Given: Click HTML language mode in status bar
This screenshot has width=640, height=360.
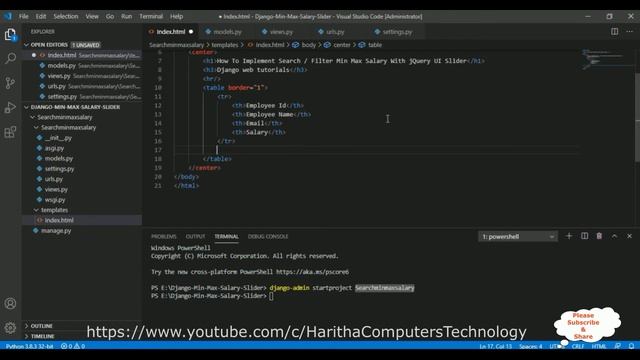Looking at the screenshot, I should pos(599,346).
